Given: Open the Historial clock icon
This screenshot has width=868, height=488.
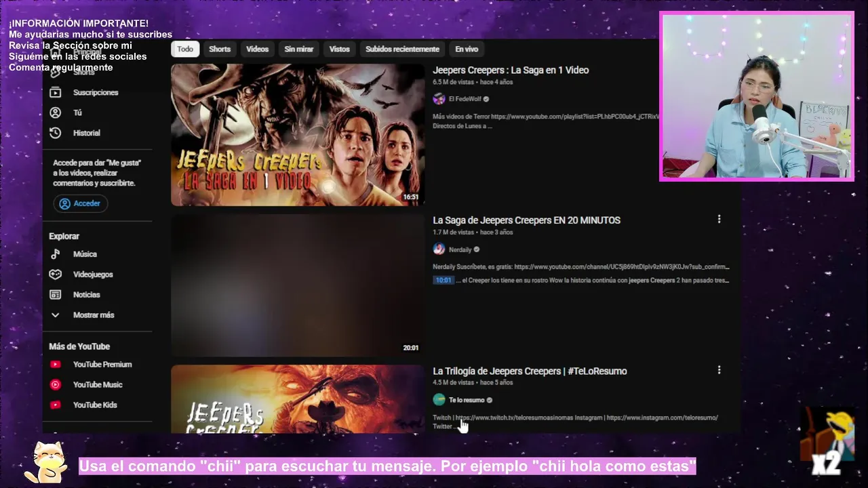Looking at the screenshot, I should [x=56, y=133].
